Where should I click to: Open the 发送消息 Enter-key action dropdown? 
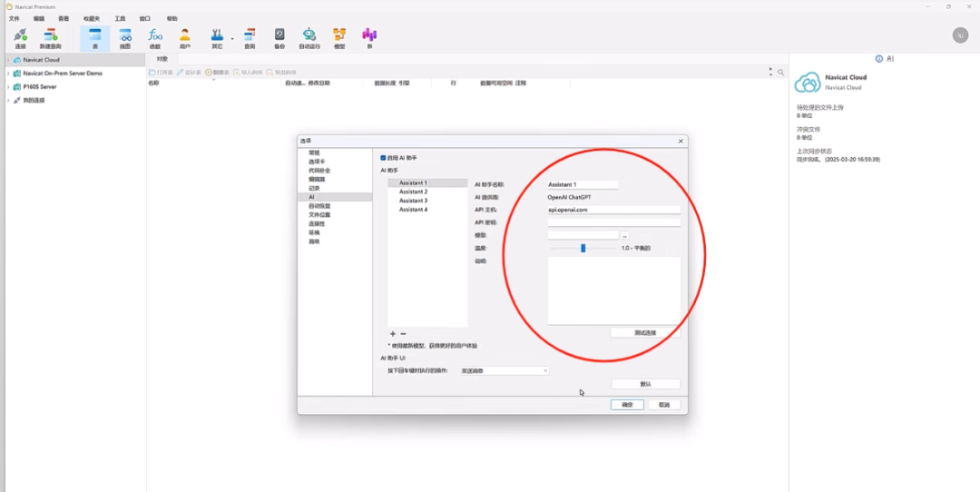(x=505, y=370)
